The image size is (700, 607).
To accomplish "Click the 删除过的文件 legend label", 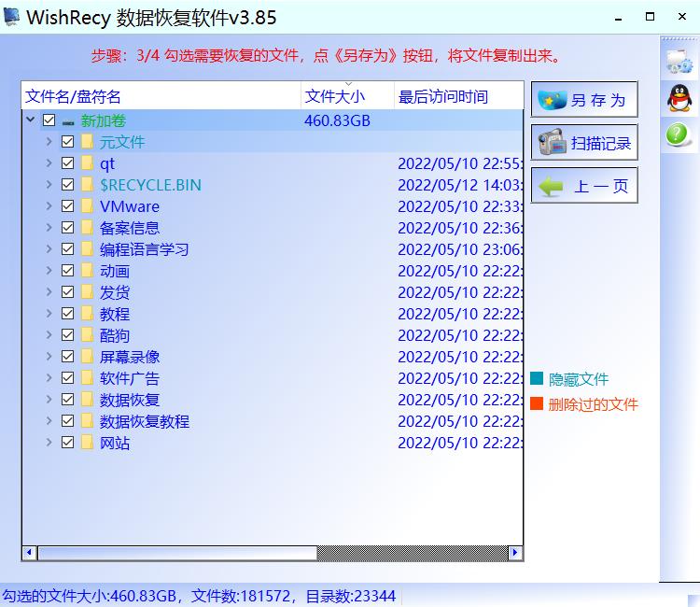I will 594,404.
